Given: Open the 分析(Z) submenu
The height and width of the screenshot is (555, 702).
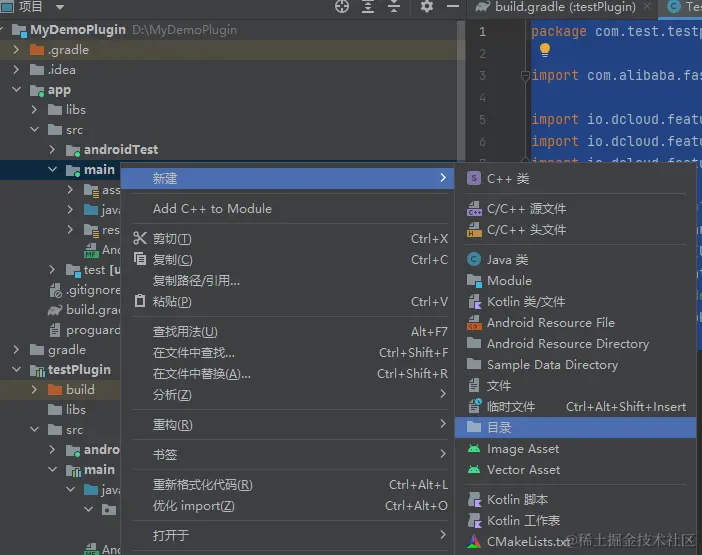Looking at the screenshot, I should click(x=288, y=395).
